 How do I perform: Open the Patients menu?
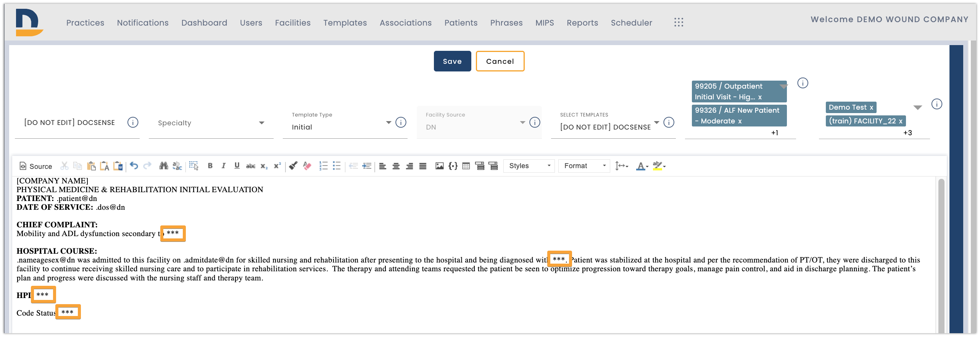coord(461,23)
